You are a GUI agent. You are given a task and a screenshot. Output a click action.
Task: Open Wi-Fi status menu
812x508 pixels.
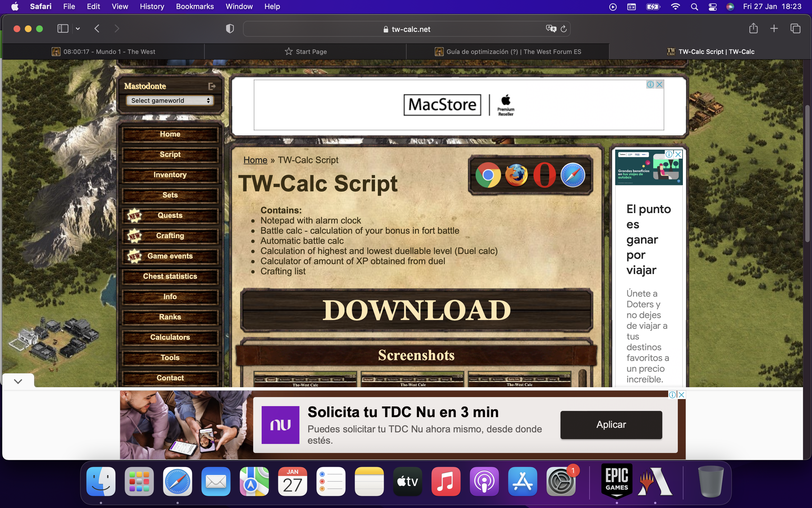(x=675, y=7)
